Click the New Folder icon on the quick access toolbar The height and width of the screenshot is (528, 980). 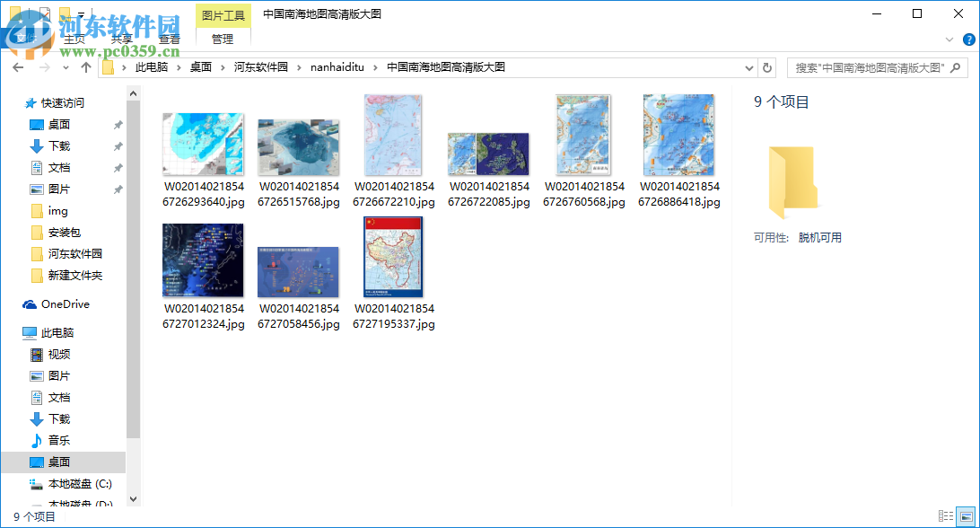coord(65,13)
